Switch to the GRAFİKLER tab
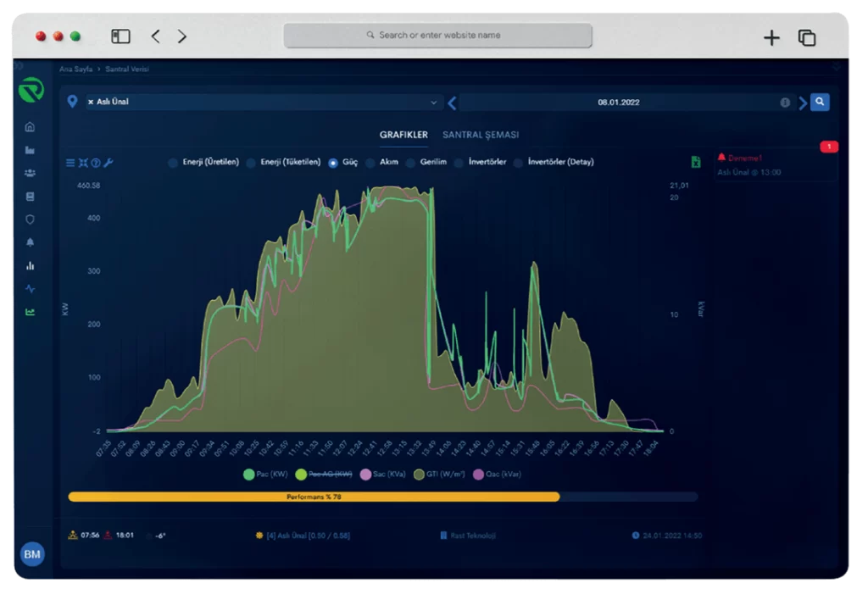The image size is (868, 600). tap(403, 135)
